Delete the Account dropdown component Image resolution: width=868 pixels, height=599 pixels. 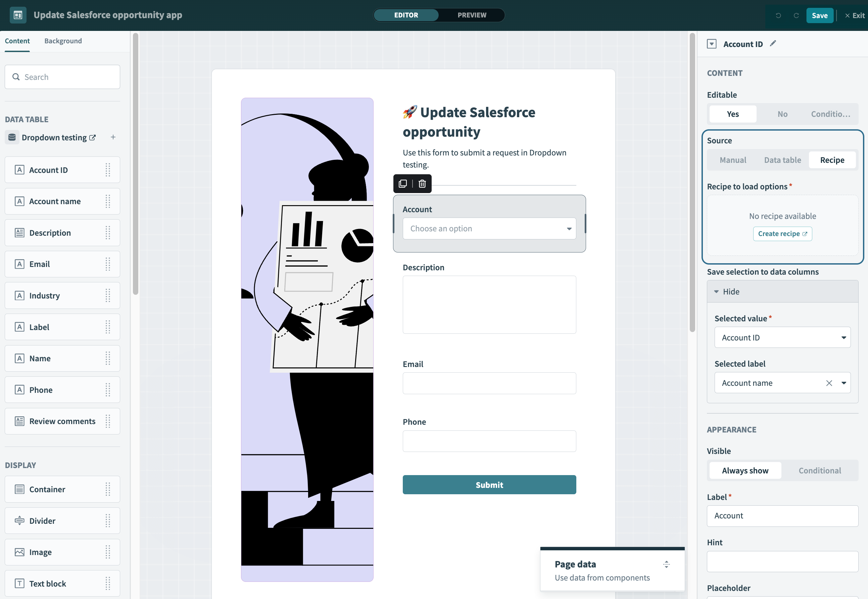(x=422, y=184)
